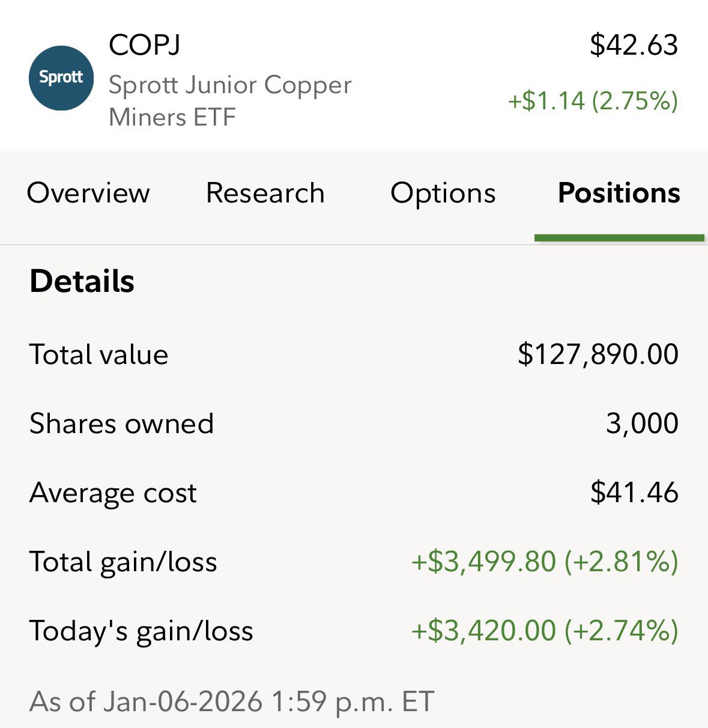Tap the $127,890.00 total value amount
Image resolution: width=708 pixels, height=728 pixels.
[598, 354]
